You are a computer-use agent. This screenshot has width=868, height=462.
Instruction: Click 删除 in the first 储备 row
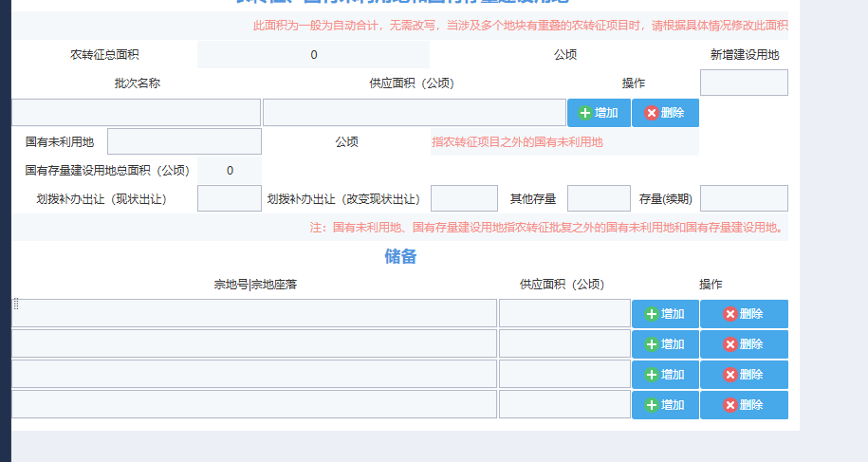(744, 314)
